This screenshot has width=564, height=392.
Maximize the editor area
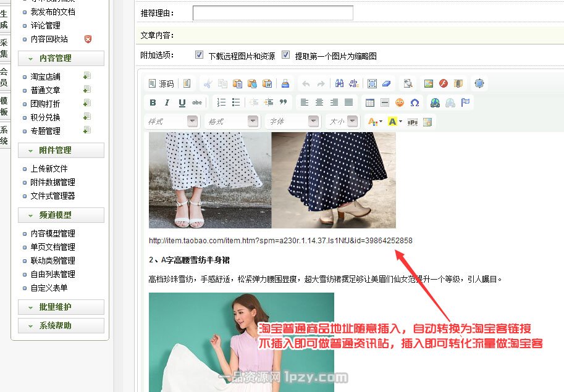tap(479, 84)
